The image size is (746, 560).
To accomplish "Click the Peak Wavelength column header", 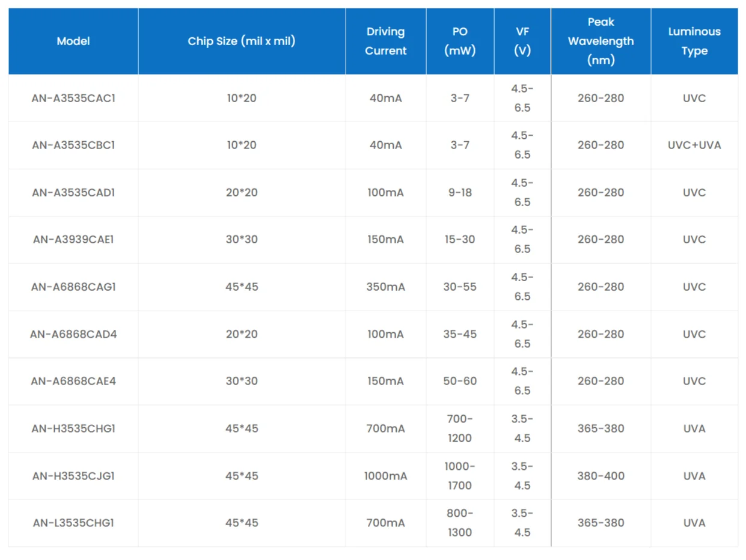I will pyautogui.click(x=601, y=41).
